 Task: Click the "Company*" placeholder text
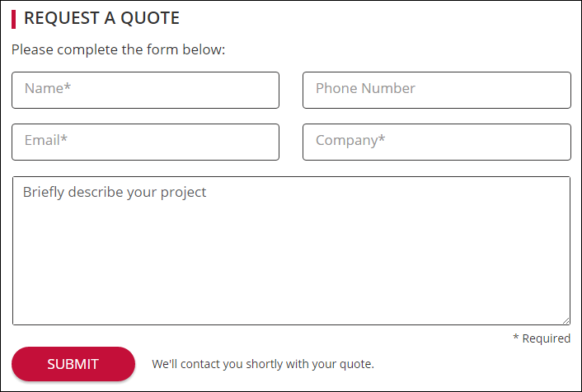click(350, 141)
